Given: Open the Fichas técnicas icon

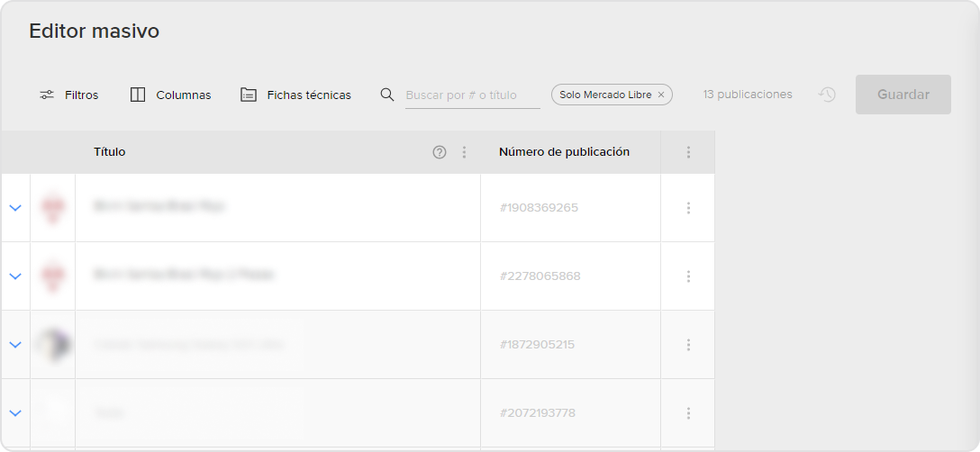Looking at the screenshot, I should [249, 95].
